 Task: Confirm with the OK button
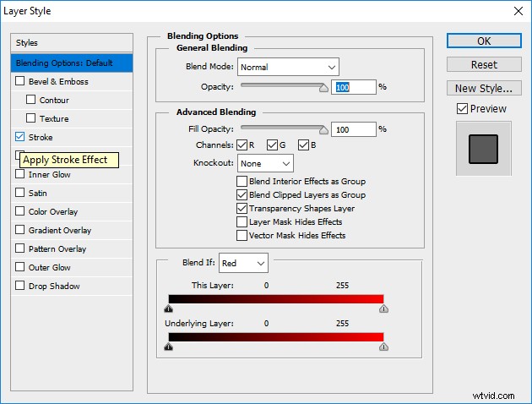coord(484,41)
